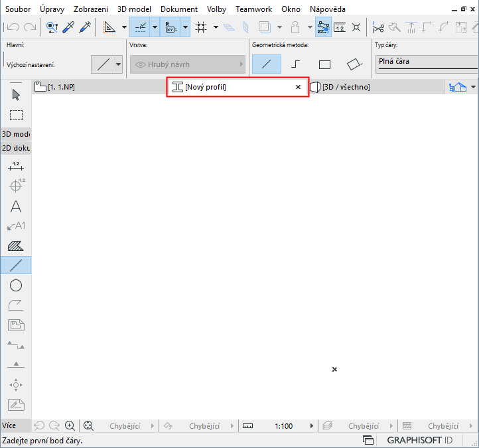Pick up parameters with eyedropper
Screen dimensions: 479x448
pyautogui.click(x=68, y=27)
